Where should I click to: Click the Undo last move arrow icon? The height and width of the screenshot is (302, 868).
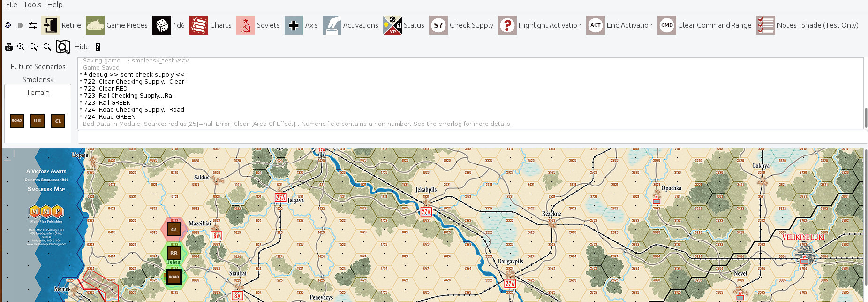click(x=8, y=25)
